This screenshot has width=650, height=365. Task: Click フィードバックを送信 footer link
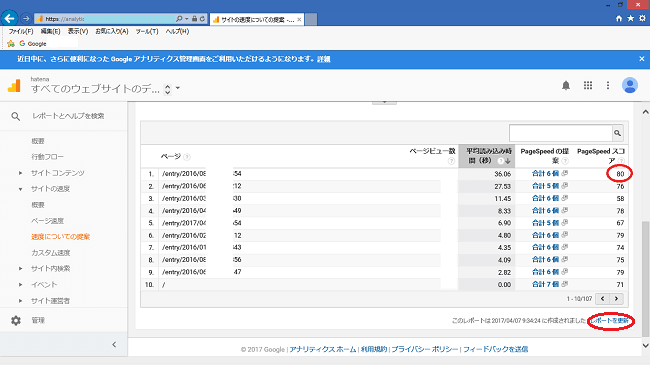[495, 349]
